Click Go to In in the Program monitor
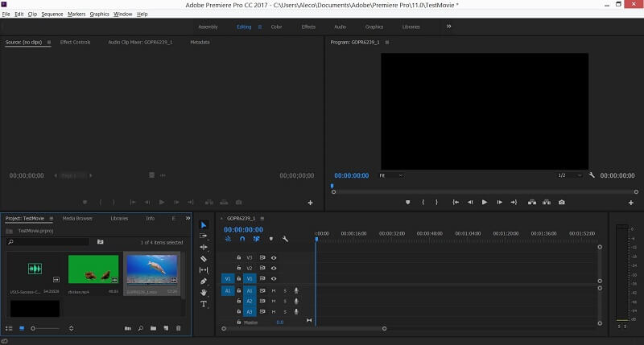Image resolution: width=644 pixels, height=345 pixels. coord(456,202)
